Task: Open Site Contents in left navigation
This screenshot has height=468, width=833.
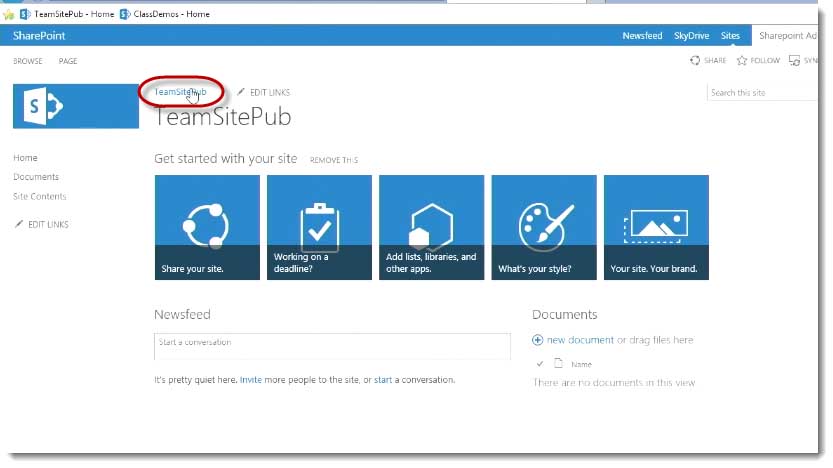Action: pos(40,197)
